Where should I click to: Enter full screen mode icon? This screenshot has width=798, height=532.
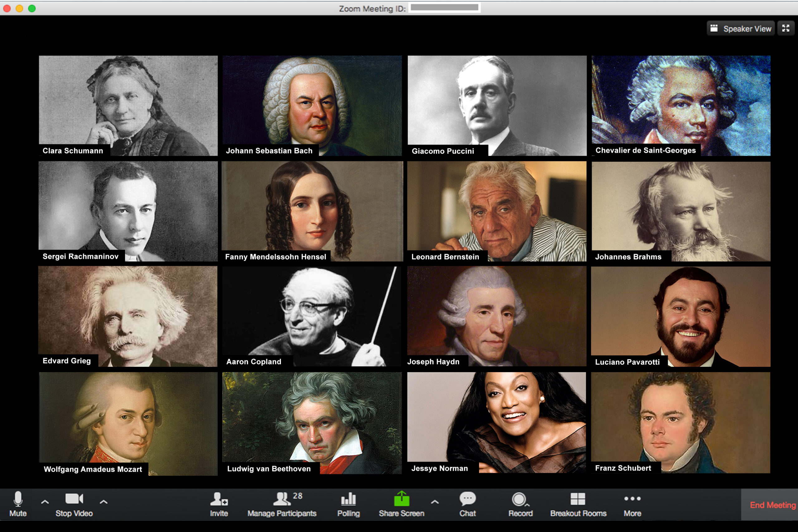[786, 28]
